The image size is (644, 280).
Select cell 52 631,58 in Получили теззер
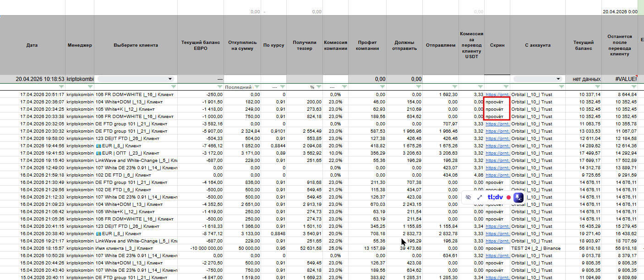click(x=305, y=248)
